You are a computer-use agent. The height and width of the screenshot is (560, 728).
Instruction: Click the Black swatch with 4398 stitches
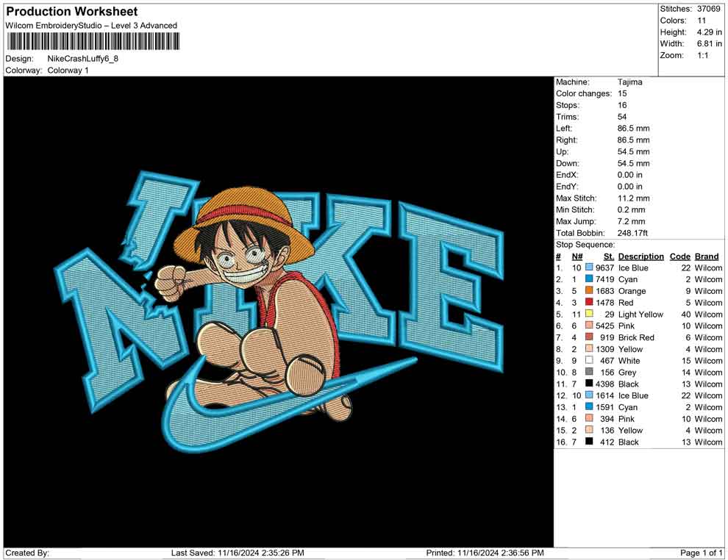click(x=589, y=383)
